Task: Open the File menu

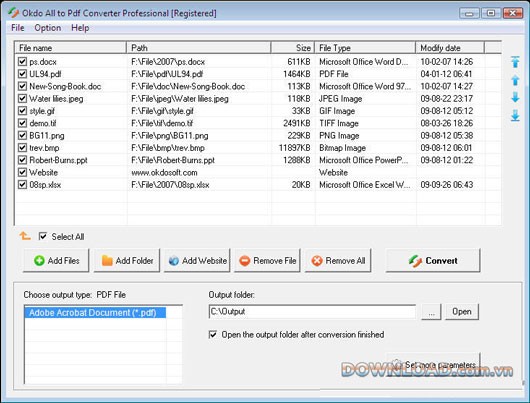Action: click(x=18, y=28)
